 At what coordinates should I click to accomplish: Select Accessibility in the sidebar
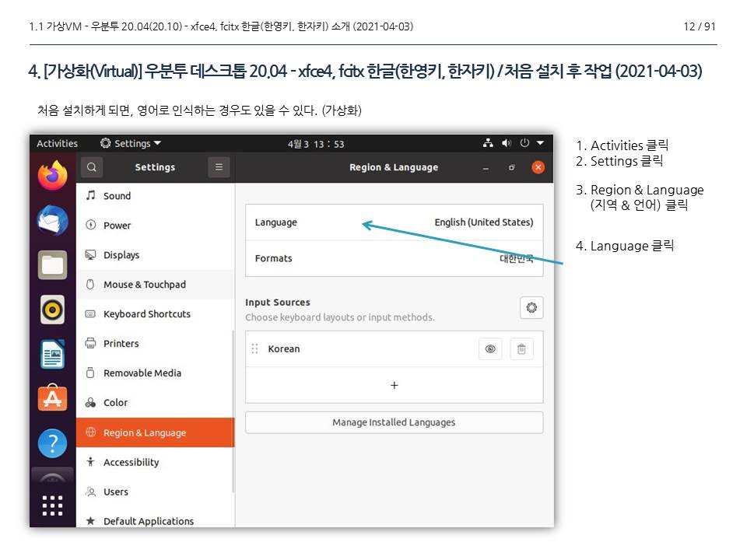click(x=155, y=462)
